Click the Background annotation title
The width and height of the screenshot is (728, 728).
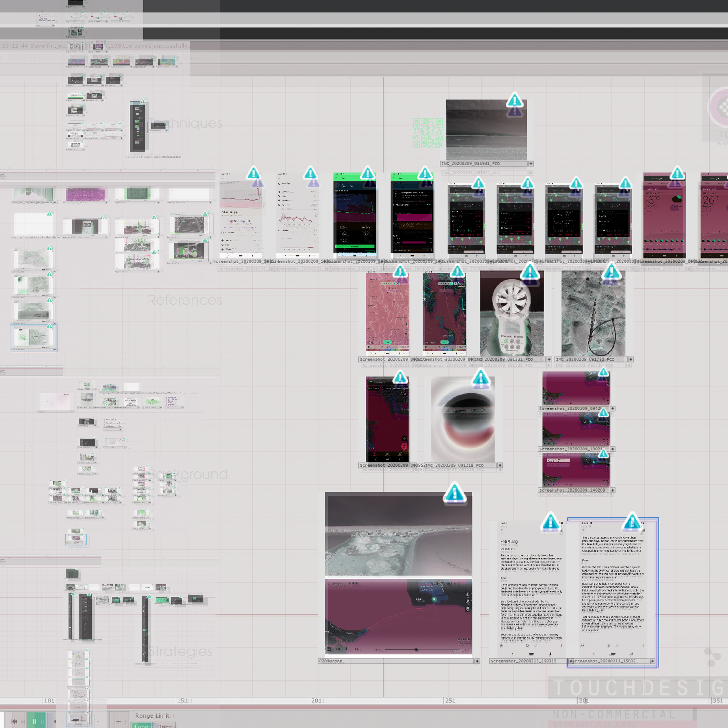click(x=188, y=474)
